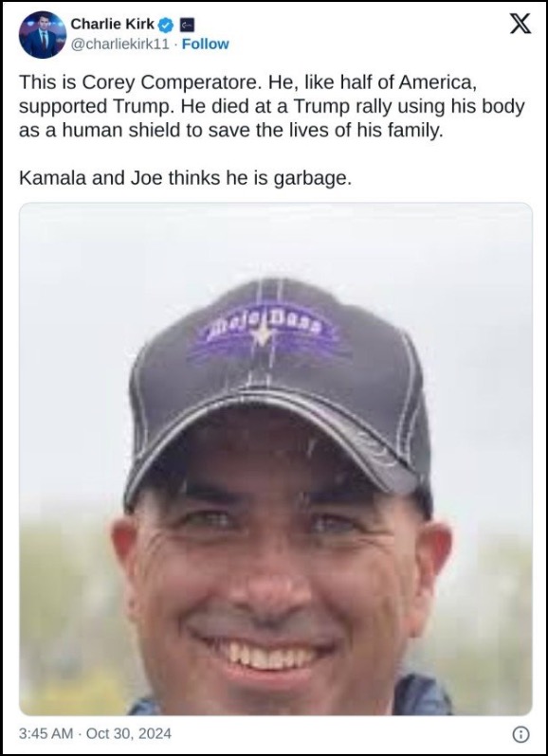The image size is (548, 756).
Task: Visit the @charliekirk11 handle link
Action: pyautogui.click(x=120, y=44)
